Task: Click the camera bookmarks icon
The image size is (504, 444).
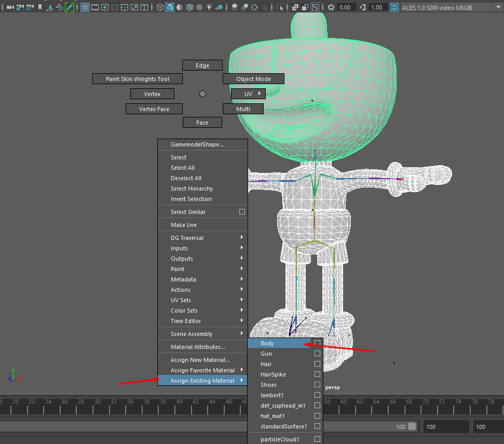Action: pyautogui.click(x=40, y=7)
